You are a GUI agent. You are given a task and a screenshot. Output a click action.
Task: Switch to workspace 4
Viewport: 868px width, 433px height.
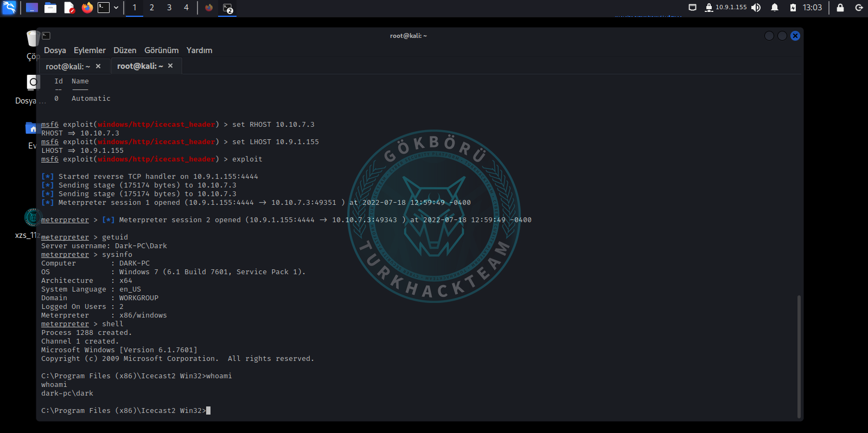(186, 8)
